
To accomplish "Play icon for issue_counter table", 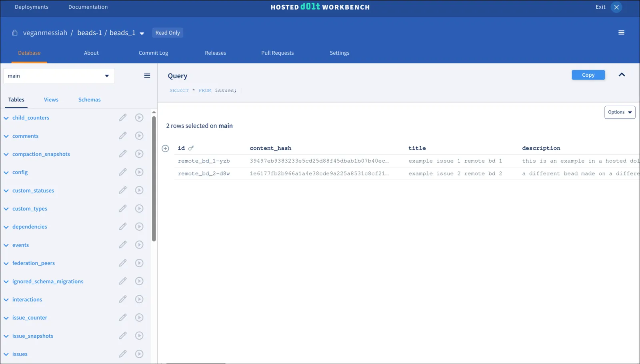I will coord(139,318).
